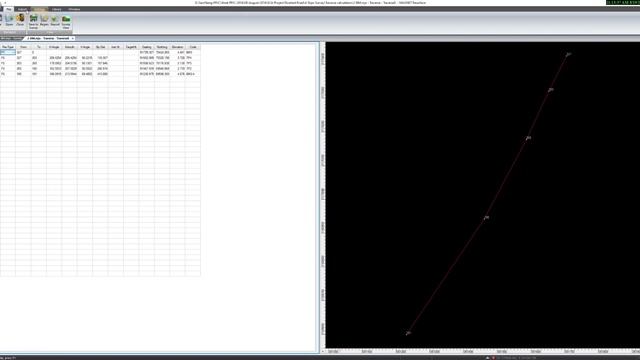The width and height of the screenshot is (640, 360).
Task: Click the To column header
Action: pyautogui.click(x=39, y=47)
